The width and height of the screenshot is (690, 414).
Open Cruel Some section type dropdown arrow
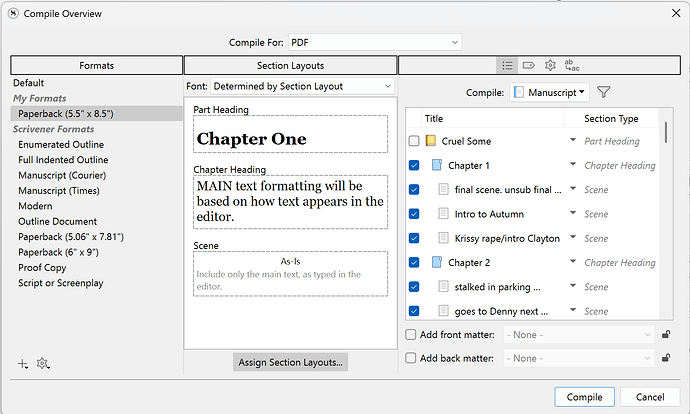point(573,140)
